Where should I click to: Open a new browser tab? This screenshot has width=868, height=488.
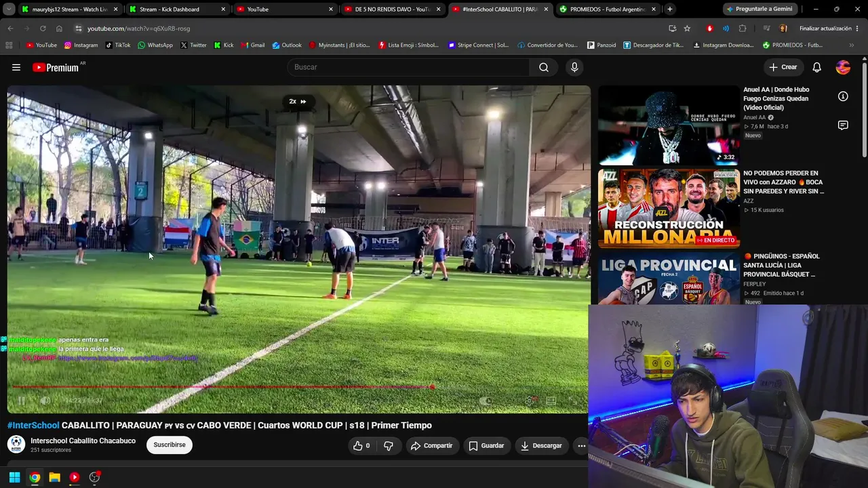click(670, 9)
